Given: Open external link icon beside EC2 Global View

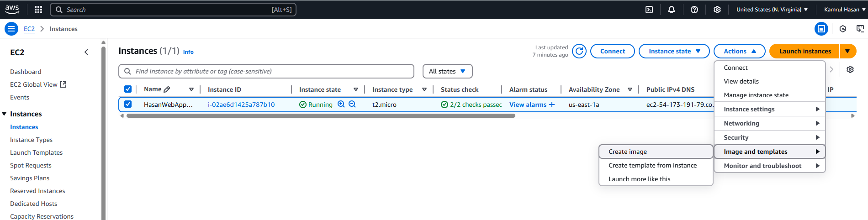Looking at the screenshot, I should 64,84.
